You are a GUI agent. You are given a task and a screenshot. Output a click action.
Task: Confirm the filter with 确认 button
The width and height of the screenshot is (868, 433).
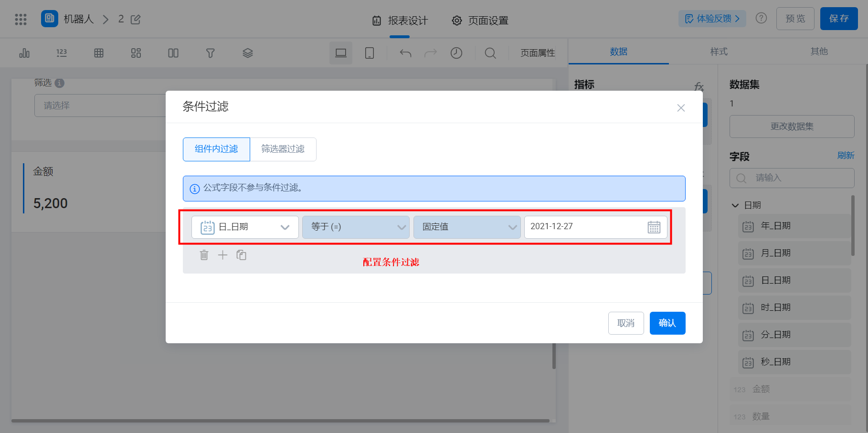pyautogui.click(x=667, y=323)
